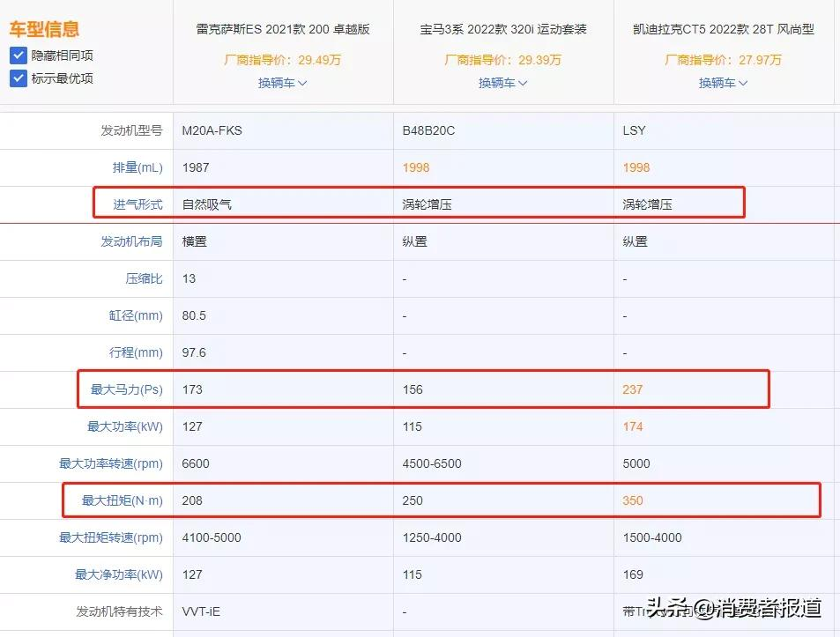840x637 pixels.
Task: Click power rpm value 6600
Action: (x=196, y=463)
